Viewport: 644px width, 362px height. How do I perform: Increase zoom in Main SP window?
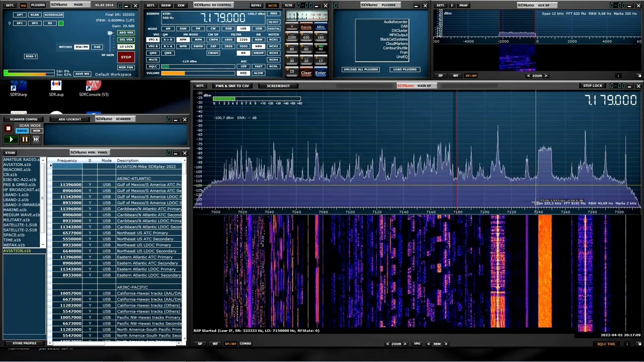tap(405, 344)
